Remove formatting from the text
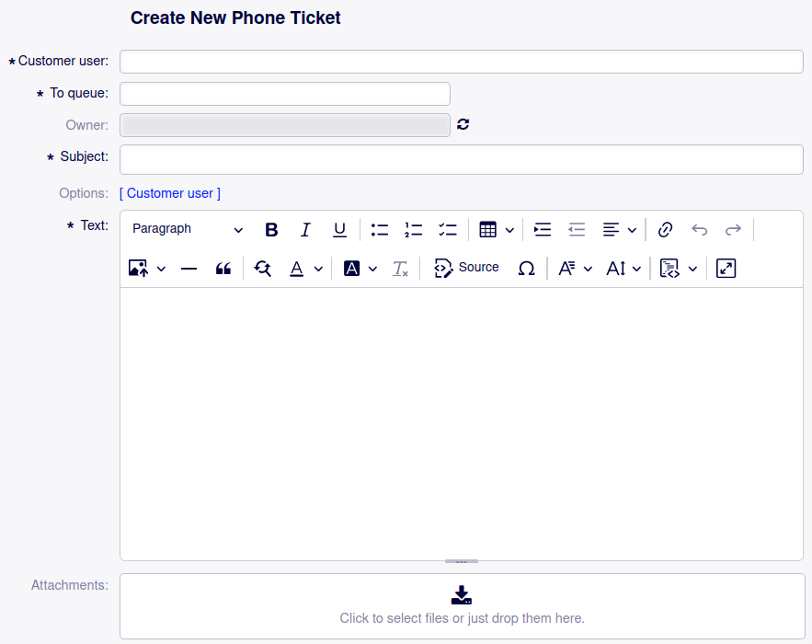Viewport: 812px width, 644px height. pyautogui.click(x=400, y=269)
